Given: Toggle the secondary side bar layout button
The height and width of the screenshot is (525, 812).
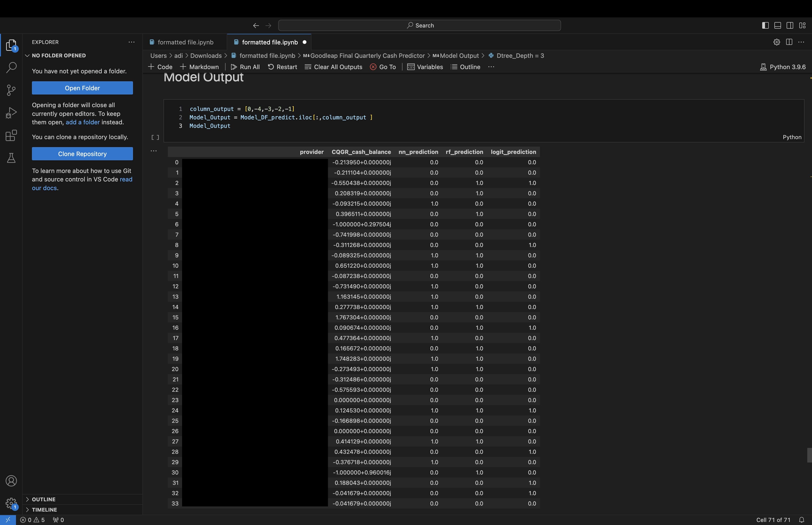Looking at the screenshot, I should [790, 26].
